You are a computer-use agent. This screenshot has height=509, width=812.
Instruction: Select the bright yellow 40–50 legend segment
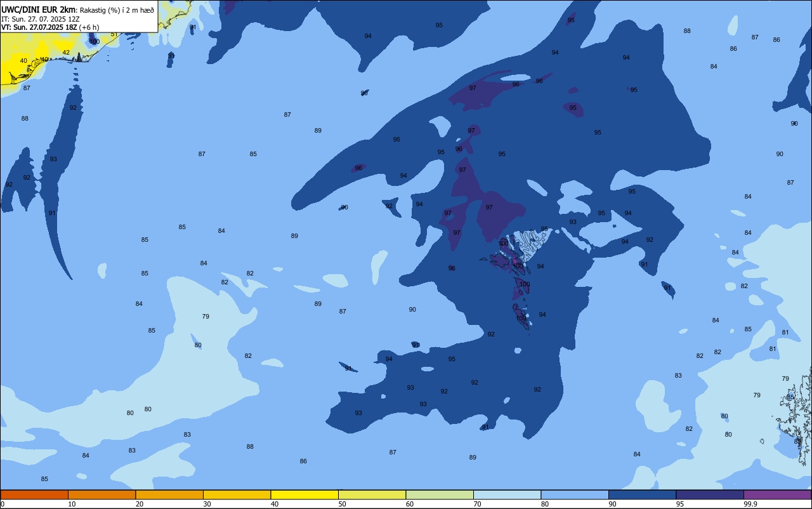(304, 494)
